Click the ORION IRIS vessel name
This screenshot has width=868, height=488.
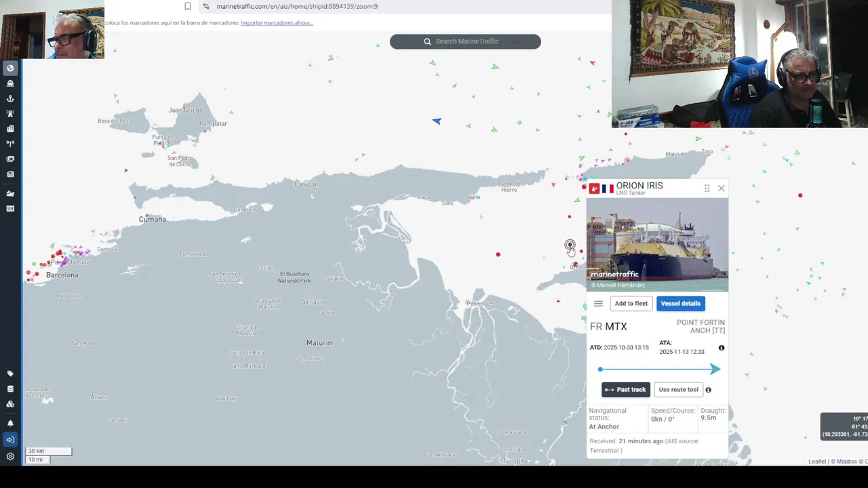point(639,186)
